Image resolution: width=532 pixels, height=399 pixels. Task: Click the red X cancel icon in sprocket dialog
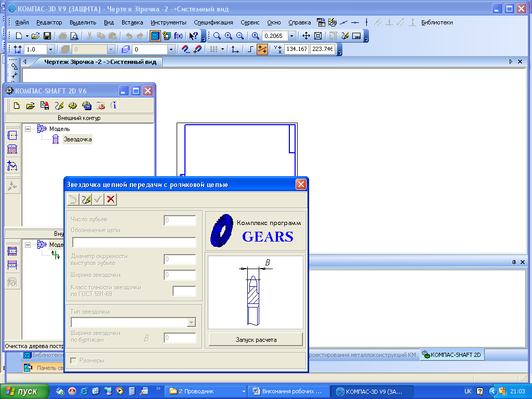111,199
